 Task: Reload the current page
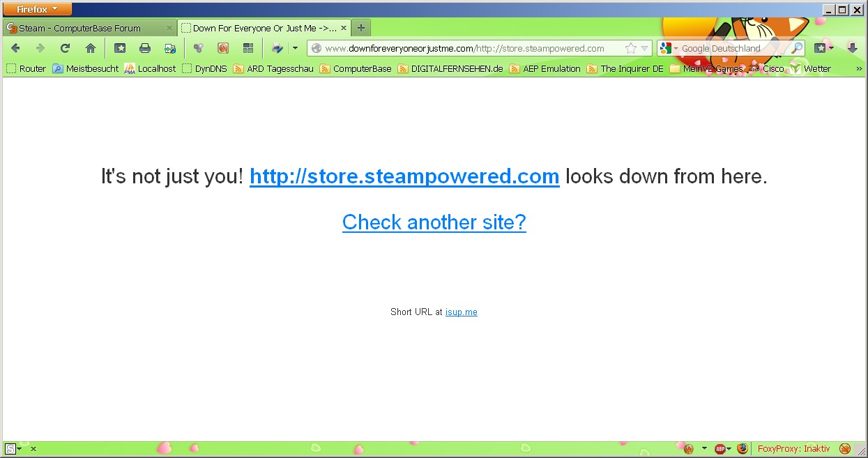(x=65, y=48)
